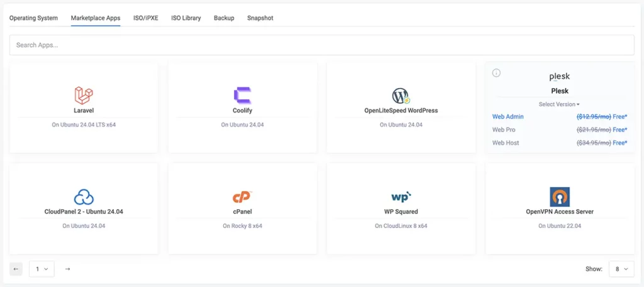
Task: Click the Laravel logo icon
Action: [84, 95]
